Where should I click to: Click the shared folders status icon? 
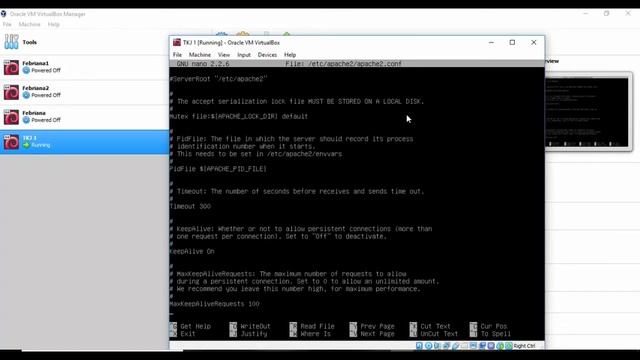coord(464,346)
